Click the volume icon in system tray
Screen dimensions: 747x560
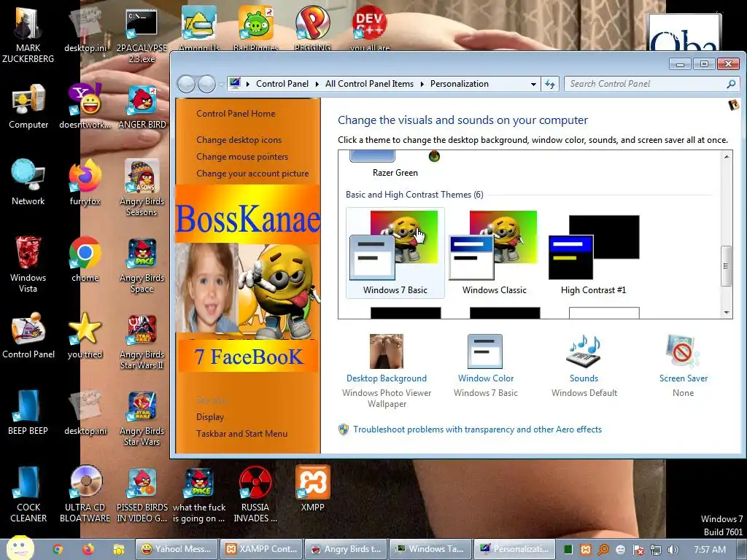[x=673, y=550]
